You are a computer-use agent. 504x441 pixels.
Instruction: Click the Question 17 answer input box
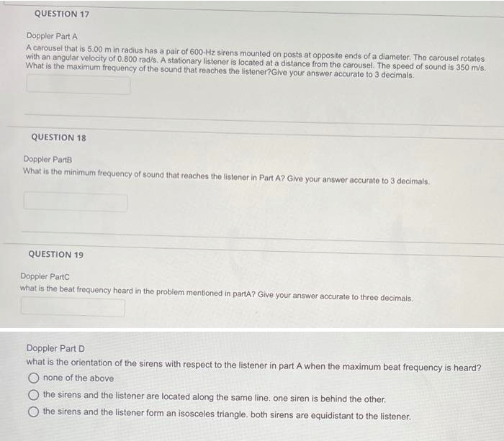[x=78, y=85]
